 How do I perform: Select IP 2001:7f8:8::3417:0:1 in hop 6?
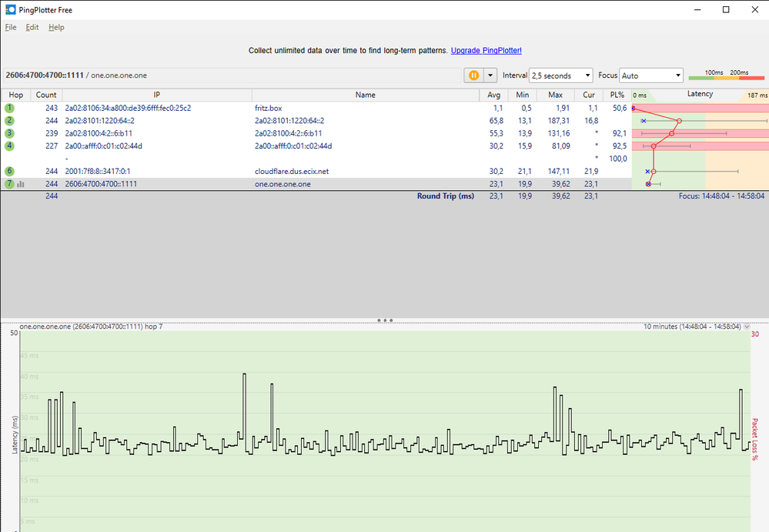click(x=98, y=171)
